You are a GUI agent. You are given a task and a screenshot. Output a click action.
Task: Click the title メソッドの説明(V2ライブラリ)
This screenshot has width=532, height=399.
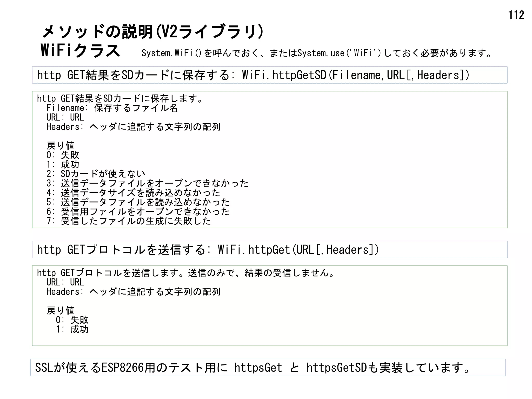click(153, 32)
